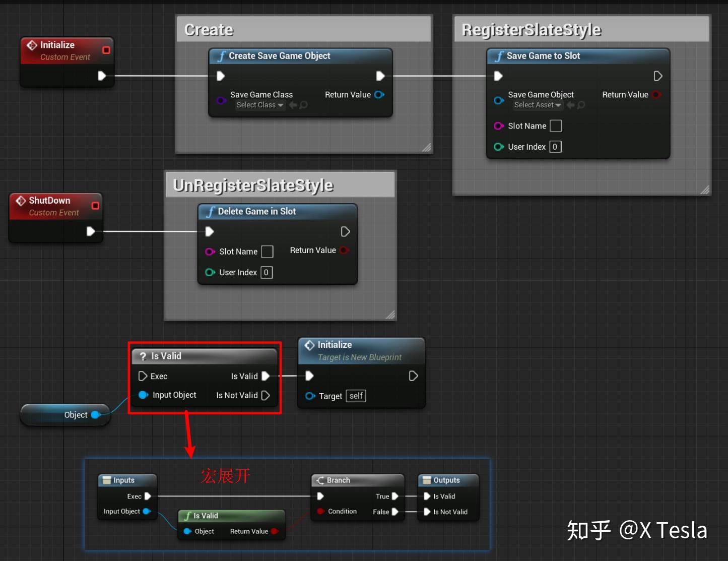Click the search magnifier next to Save Game Class

click(302, 105)
